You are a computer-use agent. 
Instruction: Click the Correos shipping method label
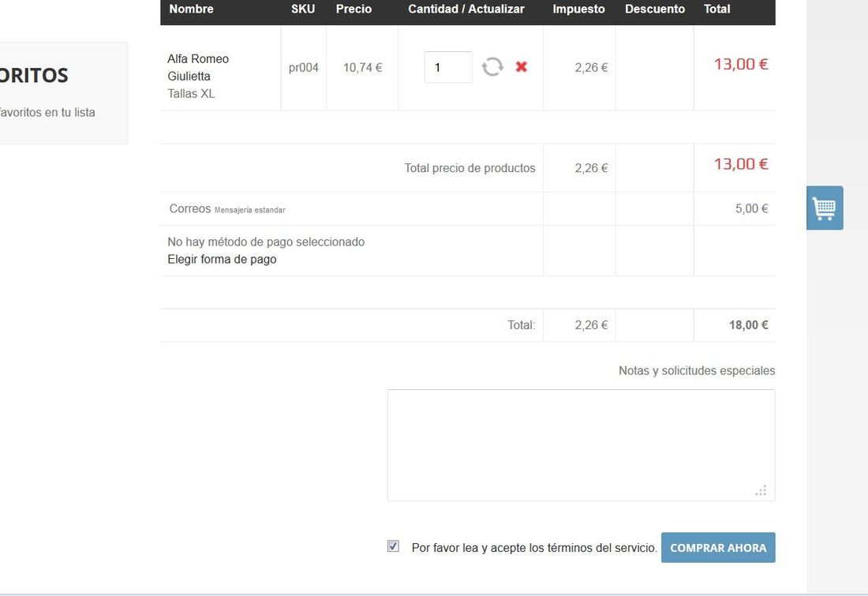(x=190, y=209)
